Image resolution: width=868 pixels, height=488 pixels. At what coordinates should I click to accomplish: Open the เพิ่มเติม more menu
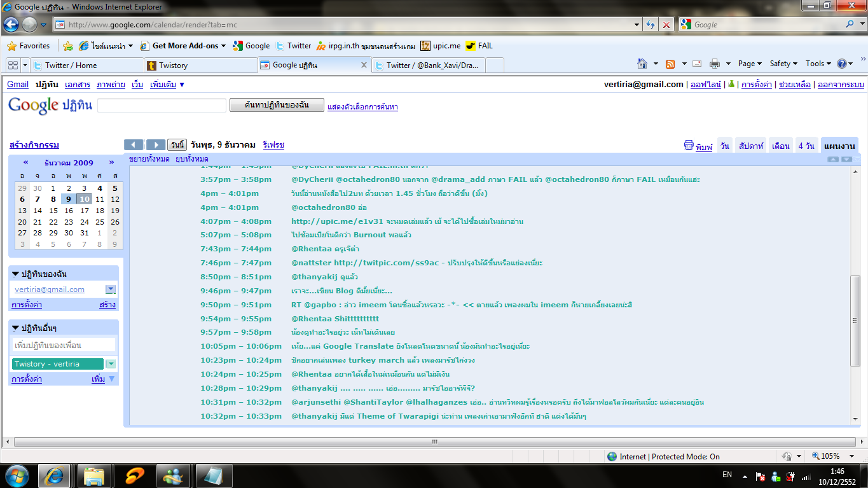(167, 85)
